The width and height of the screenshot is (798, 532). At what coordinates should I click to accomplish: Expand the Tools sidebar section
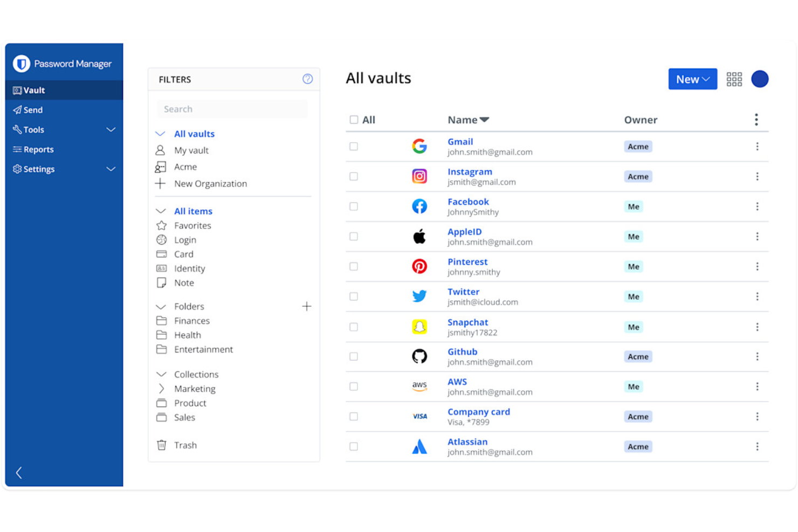point(111,129)
